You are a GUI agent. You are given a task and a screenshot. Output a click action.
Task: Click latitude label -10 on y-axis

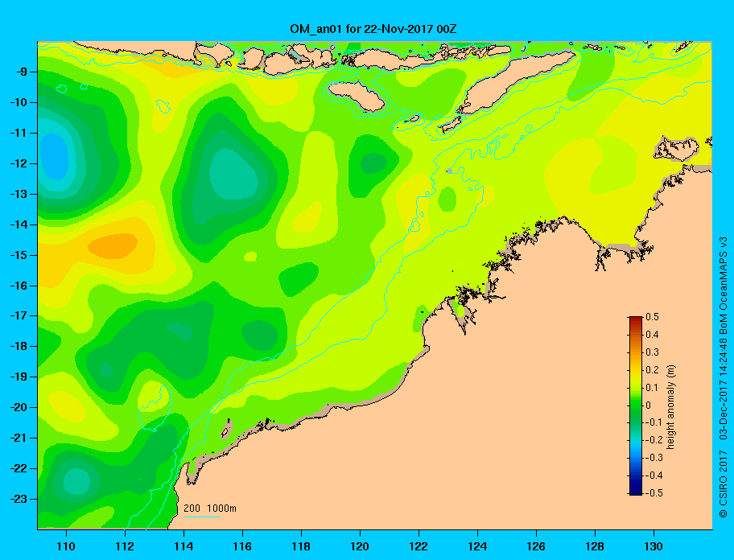pyautogui.click(x=18, y=102)
